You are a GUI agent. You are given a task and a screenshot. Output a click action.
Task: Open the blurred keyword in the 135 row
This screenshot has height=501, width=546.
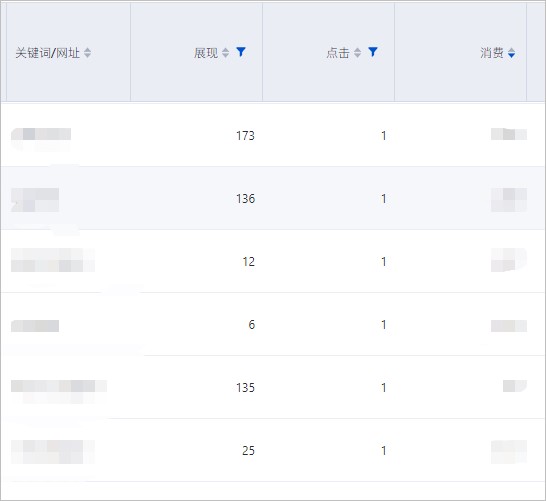click(x=59, y=386)
